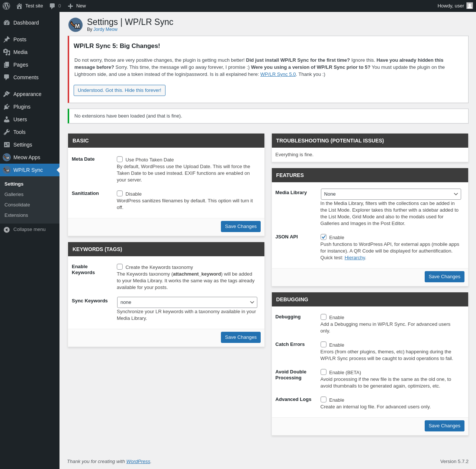Enable the Debugging checkbox

pos(324,317)
